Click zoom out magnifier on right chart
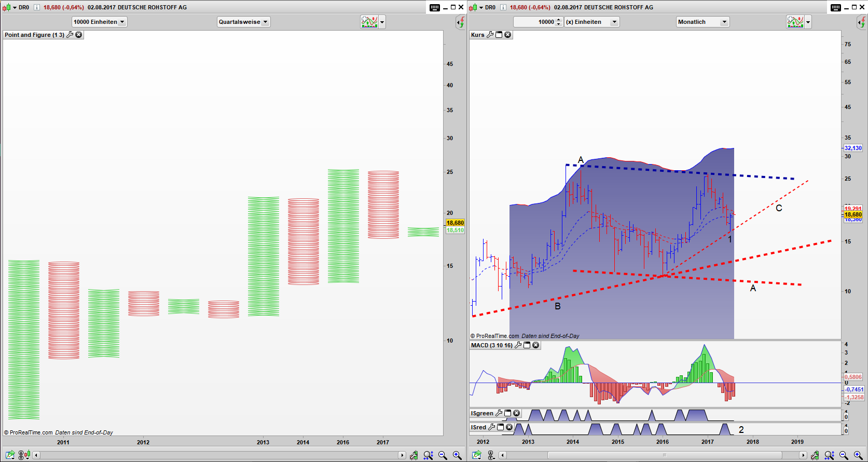Screen dimensions: 868x462 [x=844, y=455]
